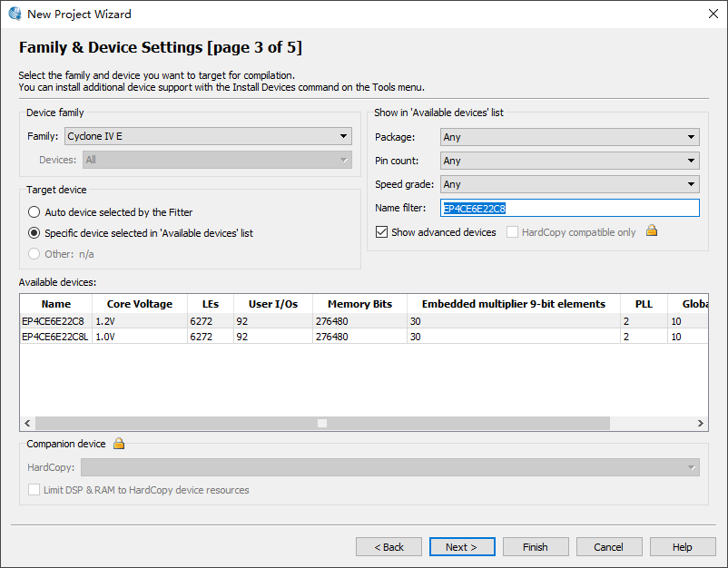Screen dimensions: 728x568
Task: Click the lock icon next to Companion device
Action: (119, 444)
